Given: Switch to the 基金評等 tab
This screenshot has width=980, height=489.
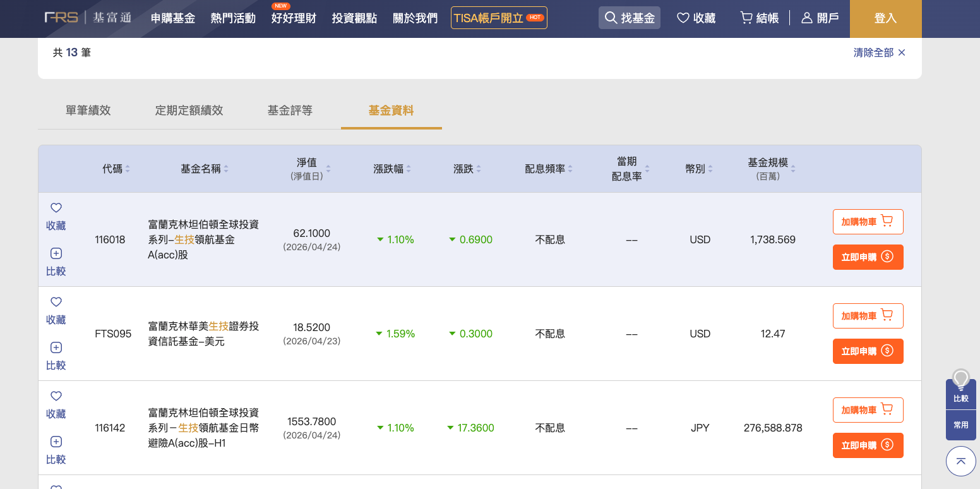Looking at the screenshot, I should (x=290, y=111).
